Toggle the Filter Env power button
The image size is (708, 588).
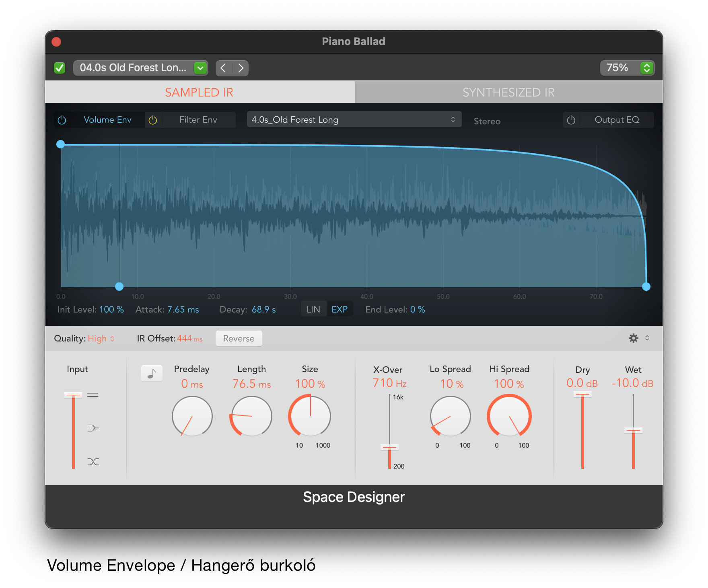click(x=153, y=120)
